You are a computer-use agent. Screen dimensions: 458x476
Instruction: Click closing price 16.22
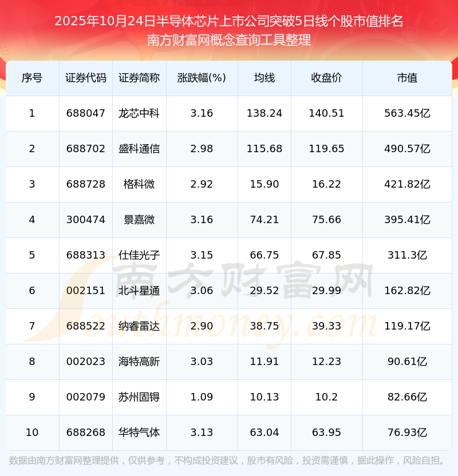(x=326, y=184)
